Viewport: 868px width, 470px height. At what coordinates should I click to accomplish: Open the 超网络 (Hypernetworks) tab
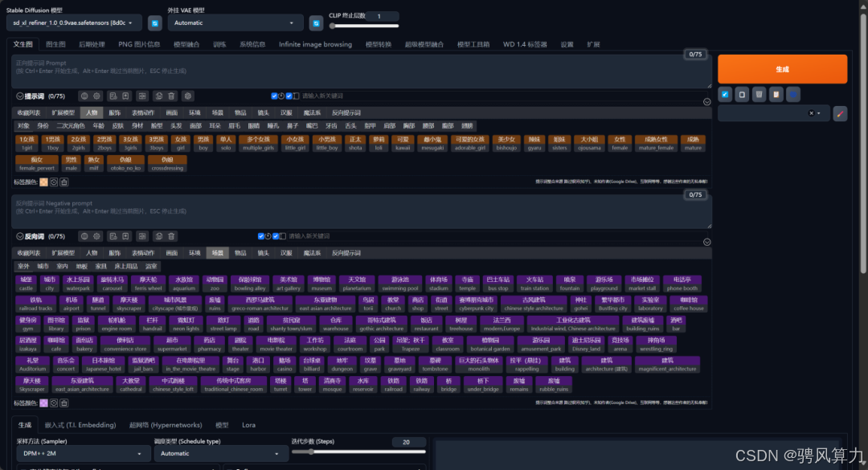point(166,425)
